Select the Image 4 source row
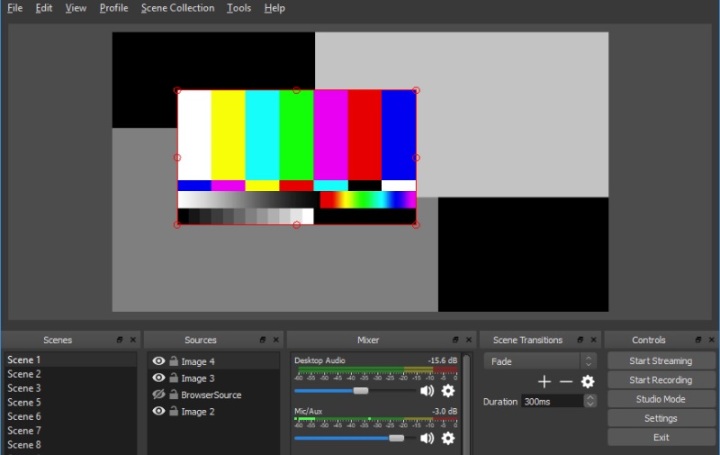 tap(214, 361)
